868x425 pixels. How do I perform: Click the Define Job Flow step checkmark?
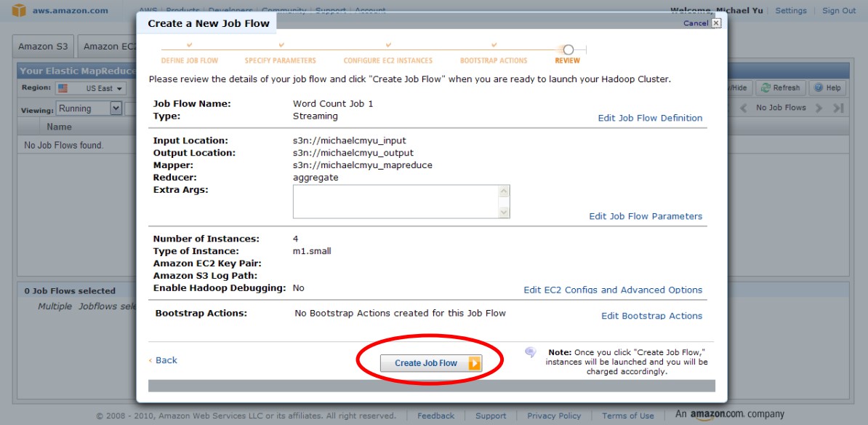(x=189, y=46)
